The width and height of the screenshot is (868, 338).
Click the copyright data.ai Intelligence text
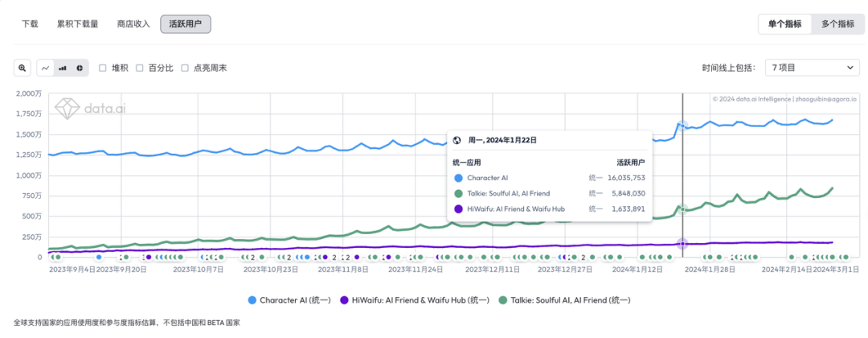[784, 99]
